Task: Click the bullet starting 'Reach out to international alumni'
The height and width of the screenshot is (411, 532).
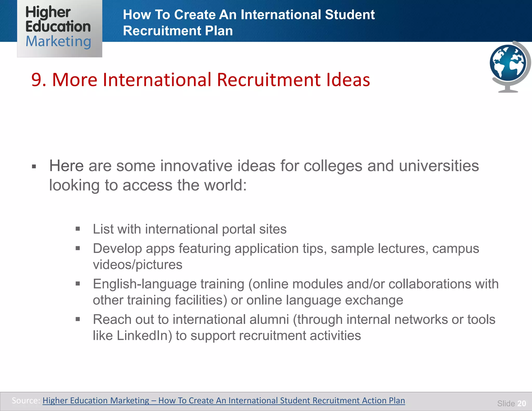Action: click(294, 327)
